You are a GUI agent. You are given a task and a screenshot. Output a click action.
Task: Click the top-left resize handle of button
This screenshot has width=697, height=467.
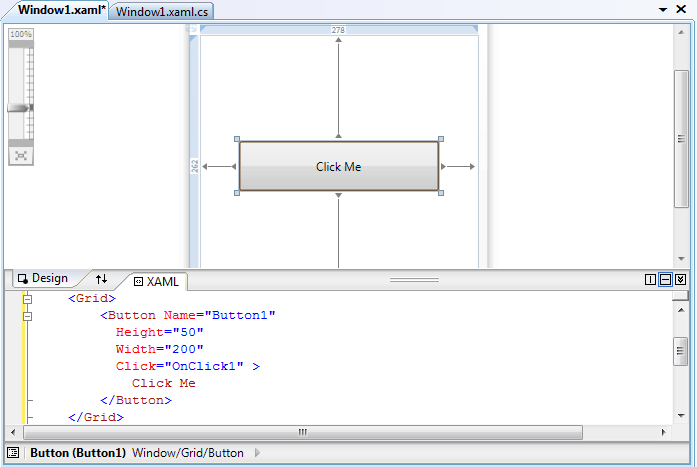pyautogui.click(x=237, y=139)
